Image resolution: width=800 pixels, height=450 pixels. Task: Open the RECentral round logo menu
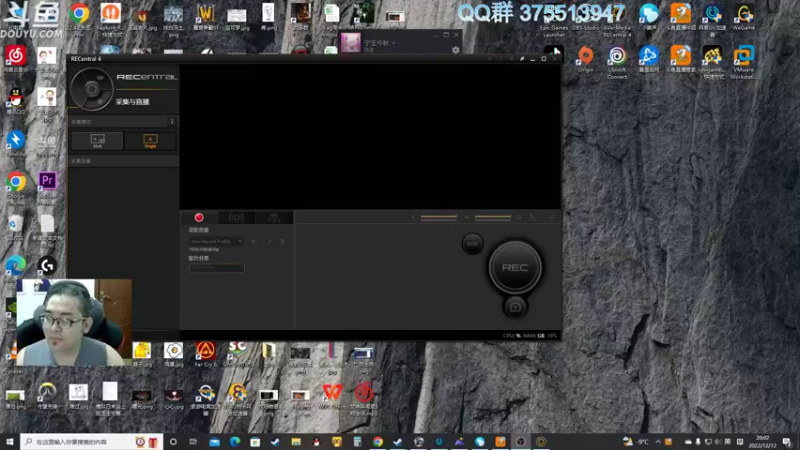point(92,89)
